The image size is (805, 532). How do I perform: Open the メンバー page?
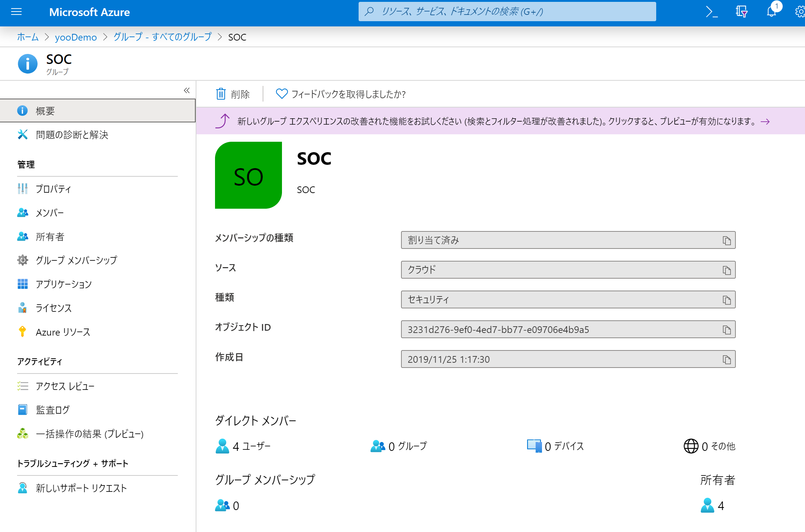pyautogui.click(x=49, y=212)
